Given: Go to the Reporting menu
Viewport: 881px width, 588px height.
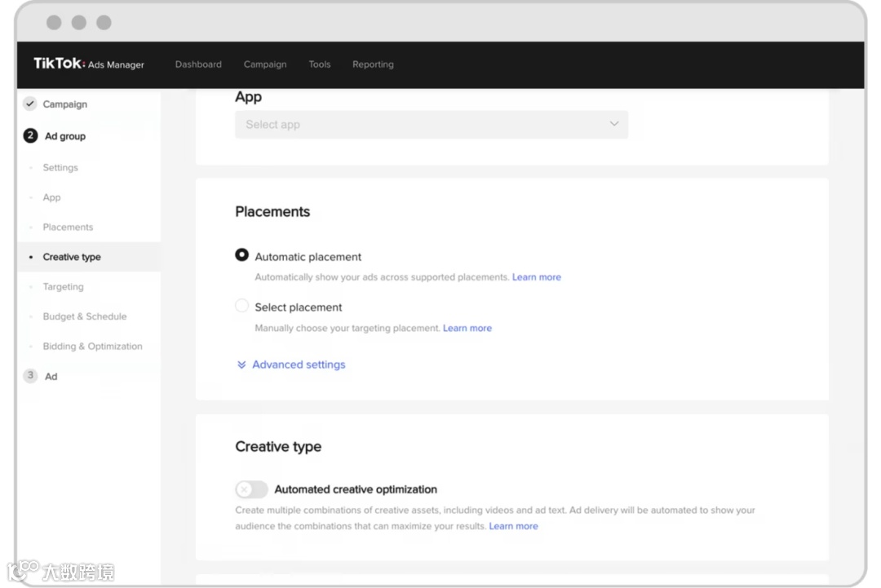Looking at the screenshot, I should [x=373, y=64].
